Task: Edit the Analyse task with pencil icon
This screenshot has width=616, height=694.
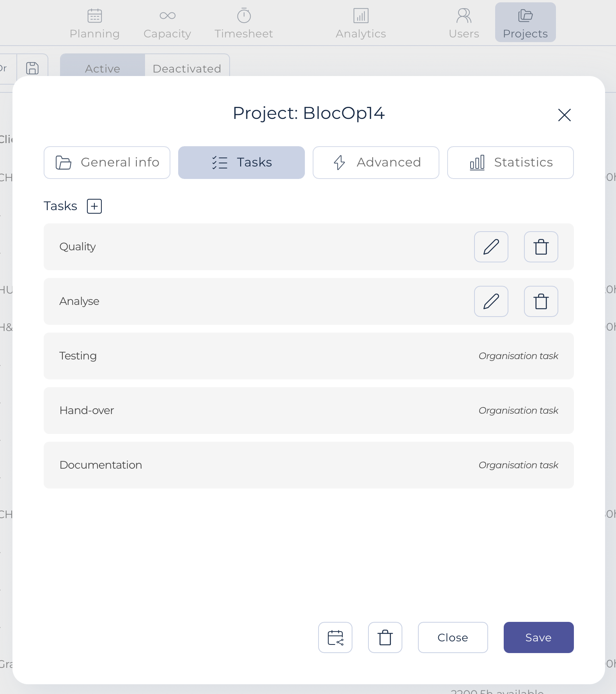Action: [491, 301]
